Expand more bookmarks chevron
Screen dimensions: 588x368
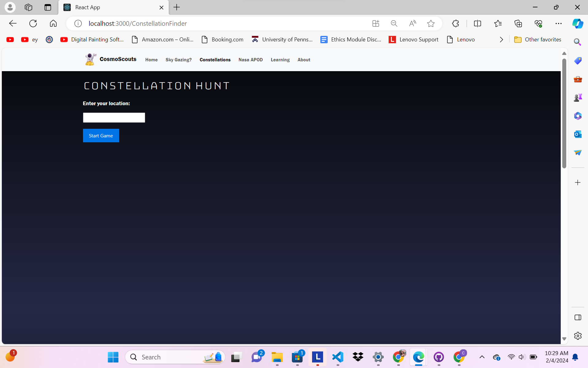501,40
